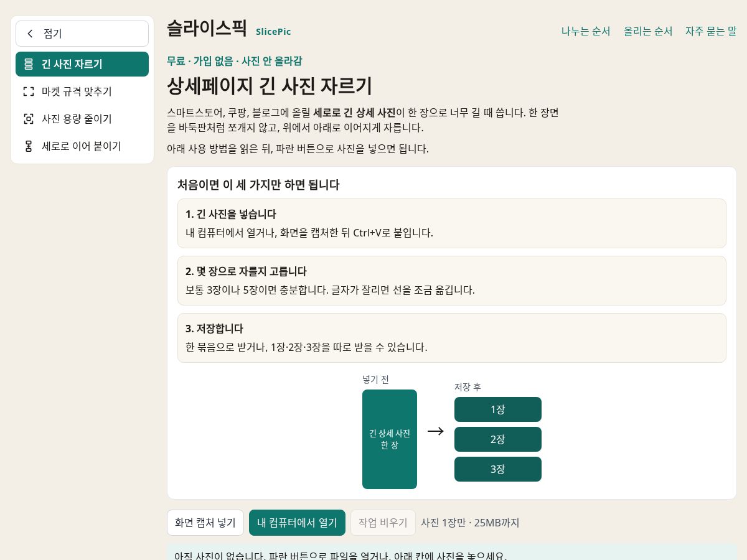Click the 저장 후 label
The height and width of the screenshot is (560, 747).
(467, 387)
